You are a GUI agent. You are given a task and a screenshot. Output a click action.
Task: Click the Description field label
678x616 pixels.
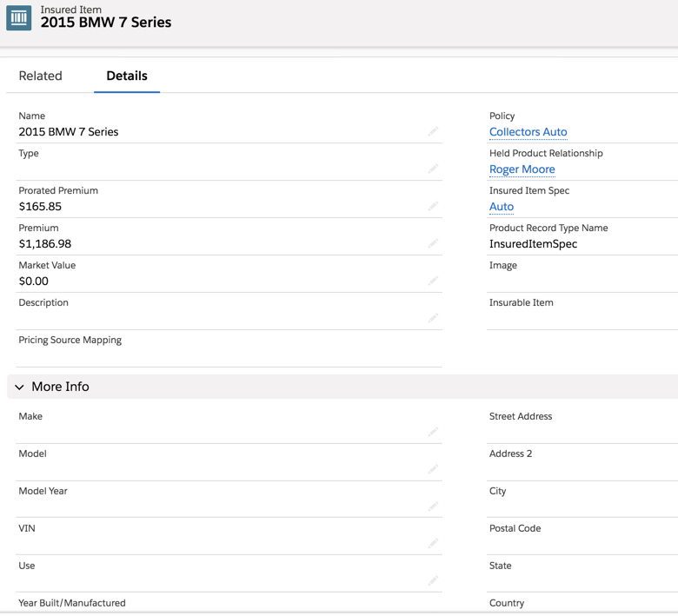click(43, 302)
